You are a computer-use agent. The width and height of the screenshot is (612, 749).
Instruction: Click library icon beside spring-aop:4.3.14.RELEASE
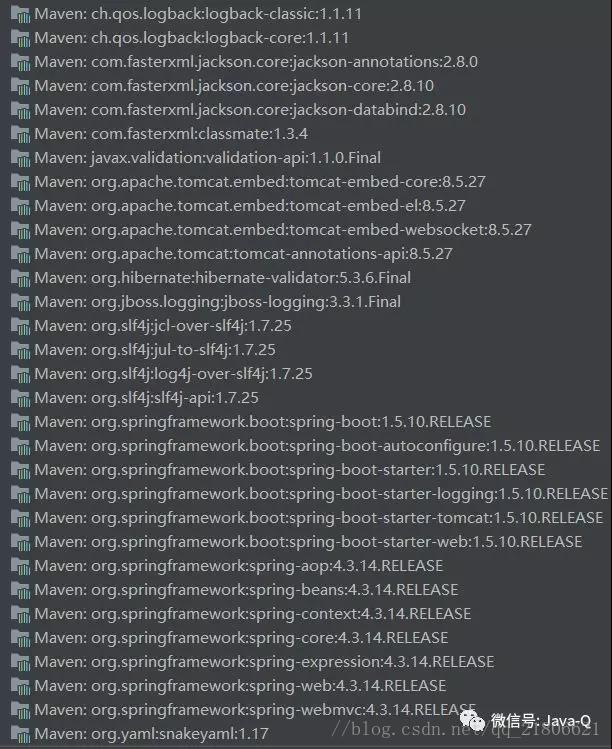coord(21,566)
